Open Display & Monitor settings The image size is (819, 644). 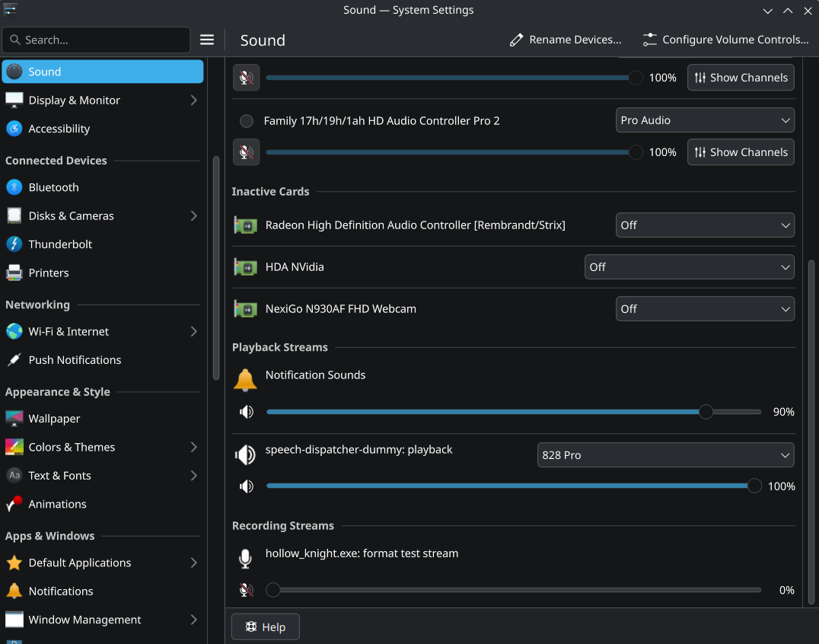pyautogui.click(x=75, y=100)
